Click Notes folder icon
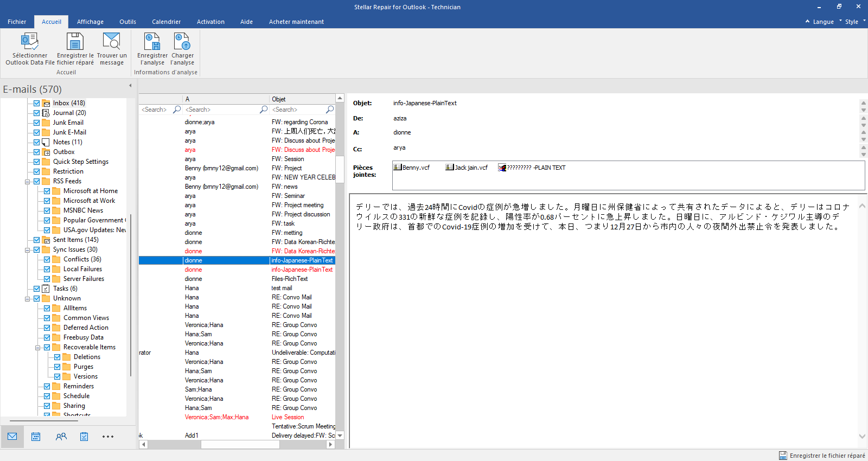The image size is (868, 461). click(x=46, y=142)
